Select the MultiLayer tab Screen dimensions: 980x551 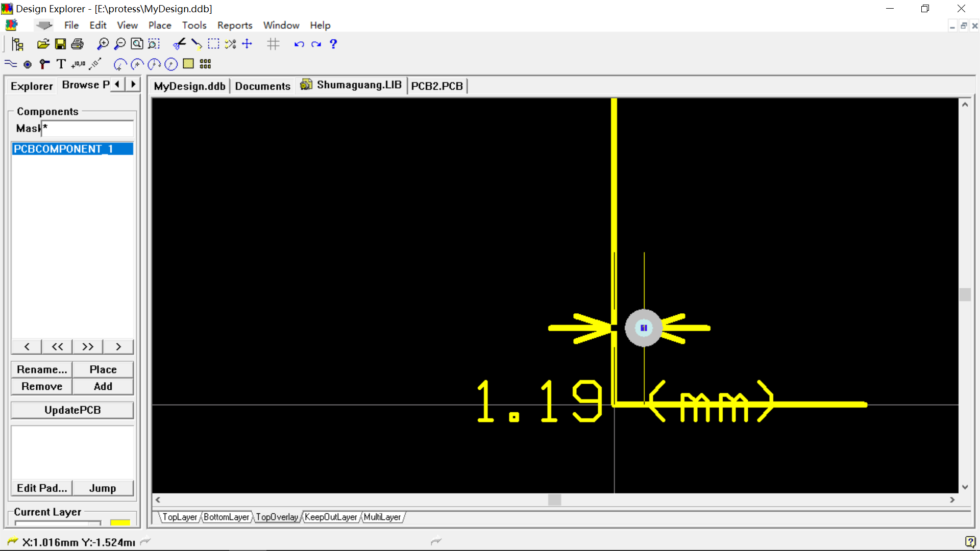pos(381,517)
